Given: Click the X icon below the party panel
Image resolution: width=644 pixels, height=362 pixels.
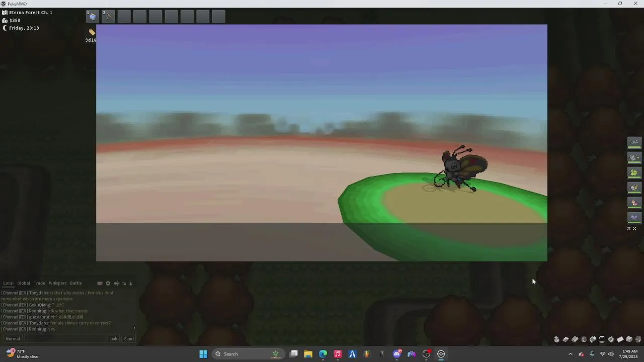Looking at the screenshot, I should pyautogui.click(x=628, y=228).
